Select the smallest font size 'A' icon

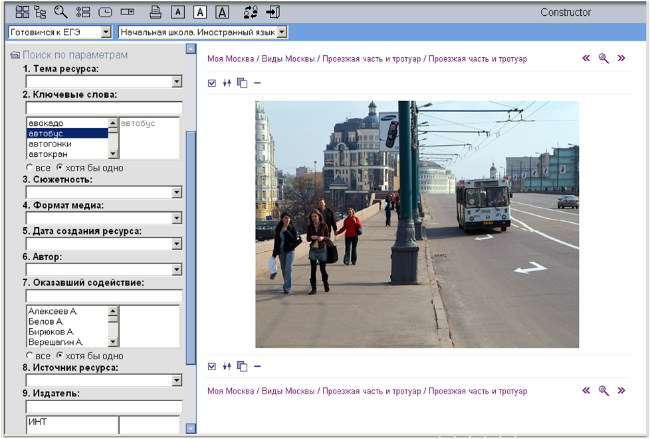(x=177, y=12)
